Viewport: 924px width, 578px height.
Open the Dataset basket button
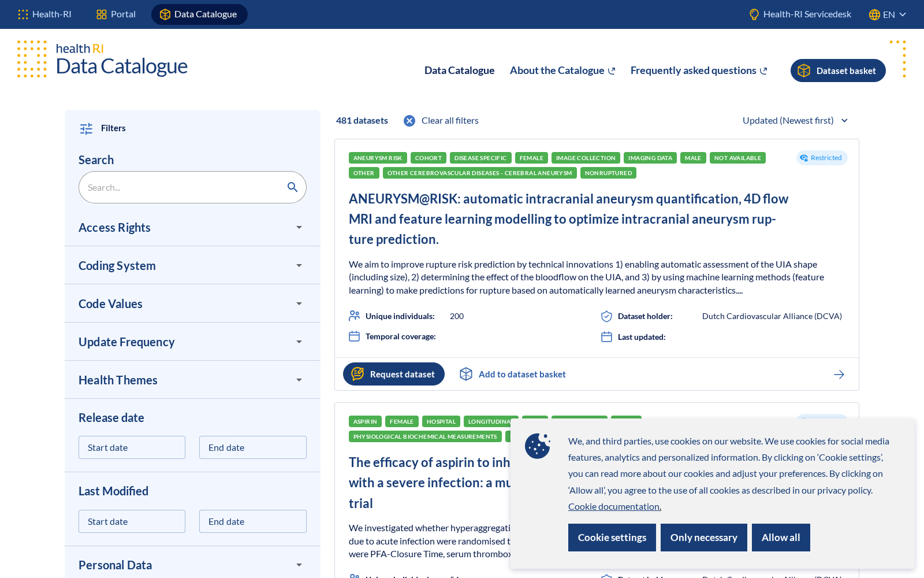pos(838,71)
